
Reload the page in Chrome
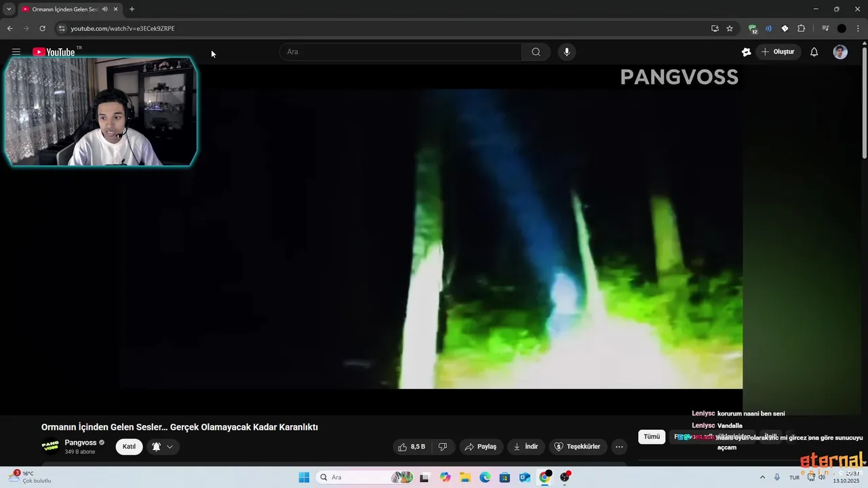[x=42, y=28]
